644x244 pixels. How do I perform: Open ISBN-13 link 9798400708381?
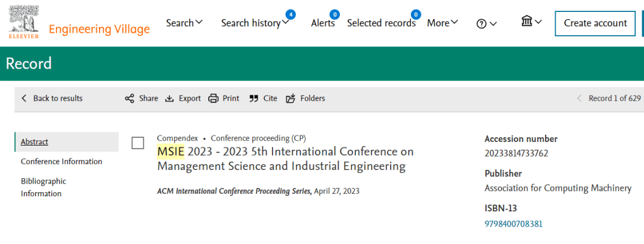click(x=513, y=224)
